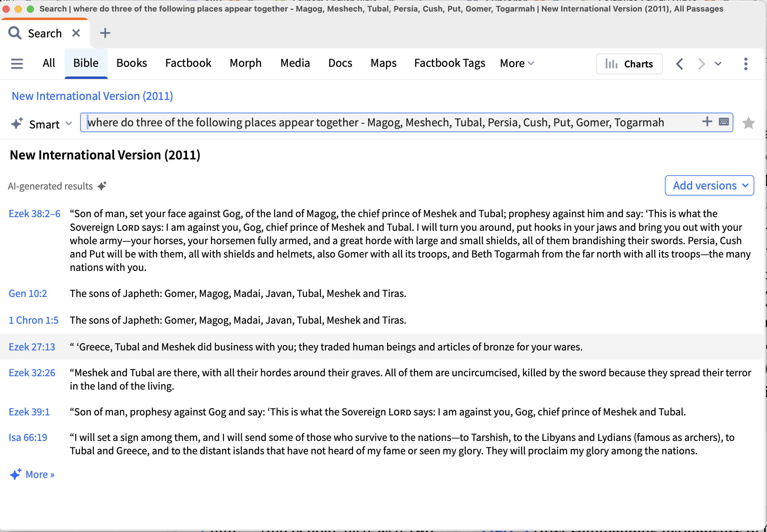This screenshot has height=532, width=767.
Task: Load more AI results with More »
Action: [32, 474]
